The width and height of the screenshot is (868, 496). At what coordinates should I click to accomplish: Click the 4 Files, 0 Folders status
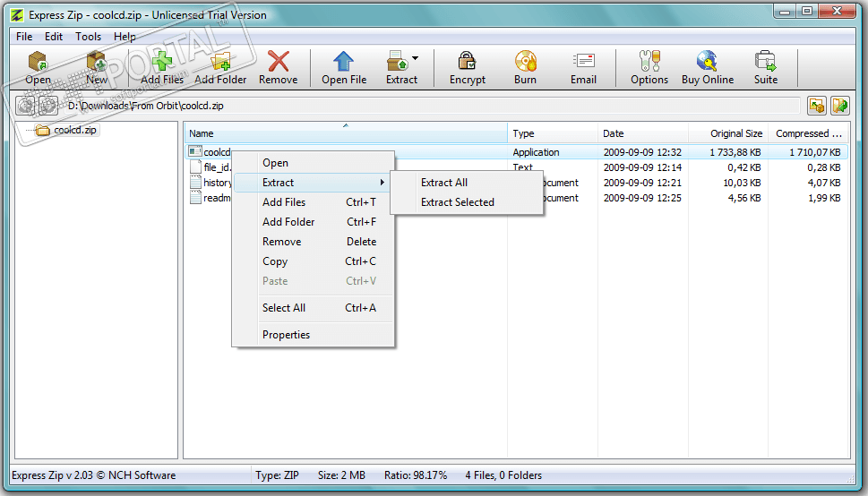click(503, 475)
